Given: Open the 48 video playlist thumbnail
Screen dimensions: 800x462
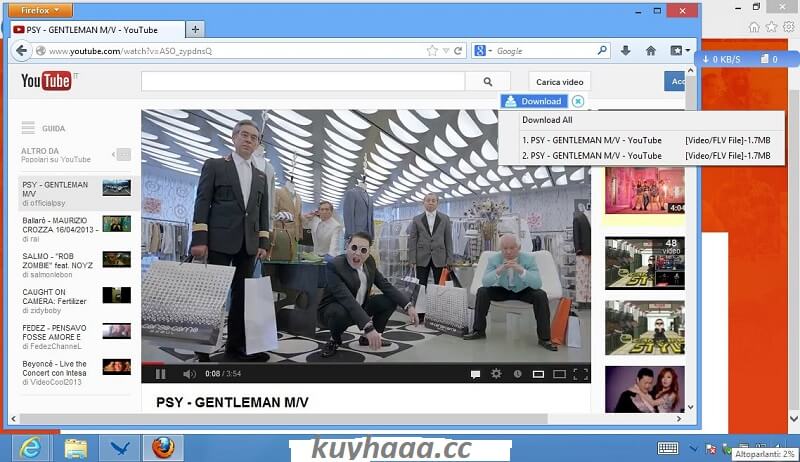Looking at the screenshot, I should 645,263.
